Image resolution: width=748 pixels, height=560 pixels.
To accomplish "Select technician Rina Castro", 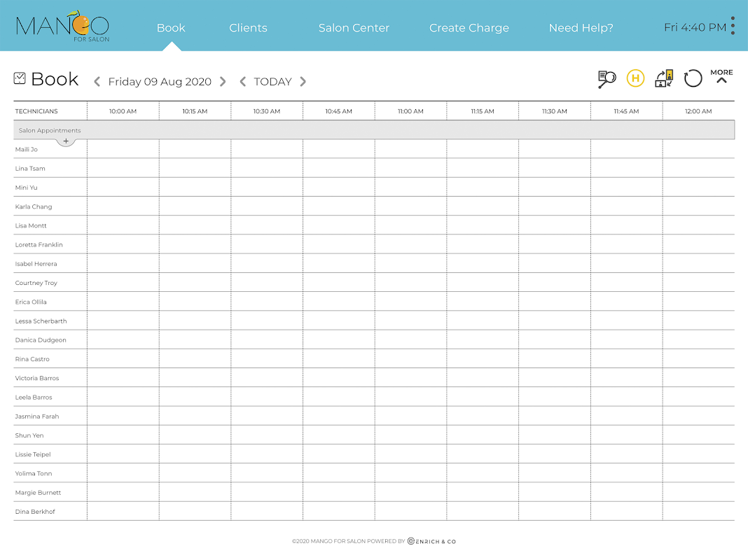I will [32, 359].
